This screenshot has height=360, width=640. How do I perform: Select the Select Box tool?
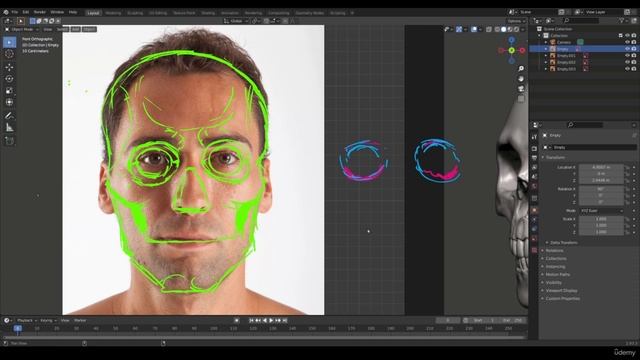tap(9, 42)
